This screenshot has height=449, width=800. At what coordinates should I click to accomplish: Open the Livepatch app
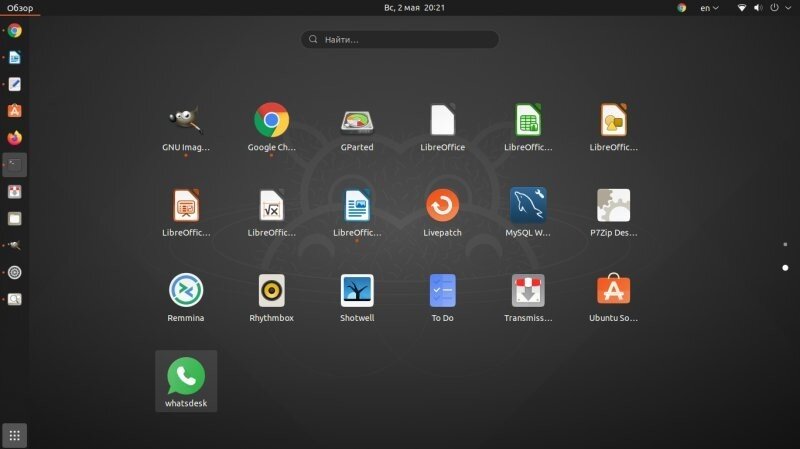(x=442, y=213)
